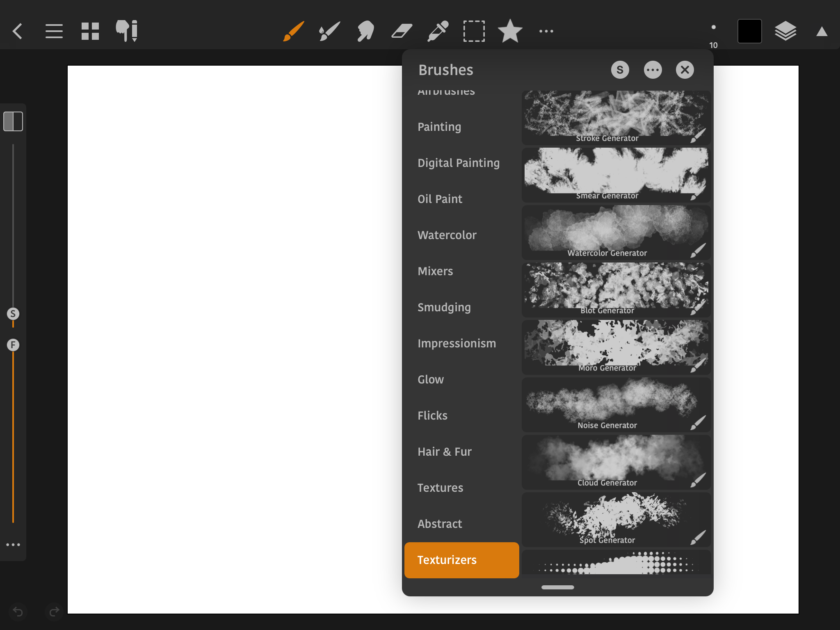Viewport: 840px width, 630px height.
Task: Toggle the split-view panel icon on left
Action: click(13, 121)
